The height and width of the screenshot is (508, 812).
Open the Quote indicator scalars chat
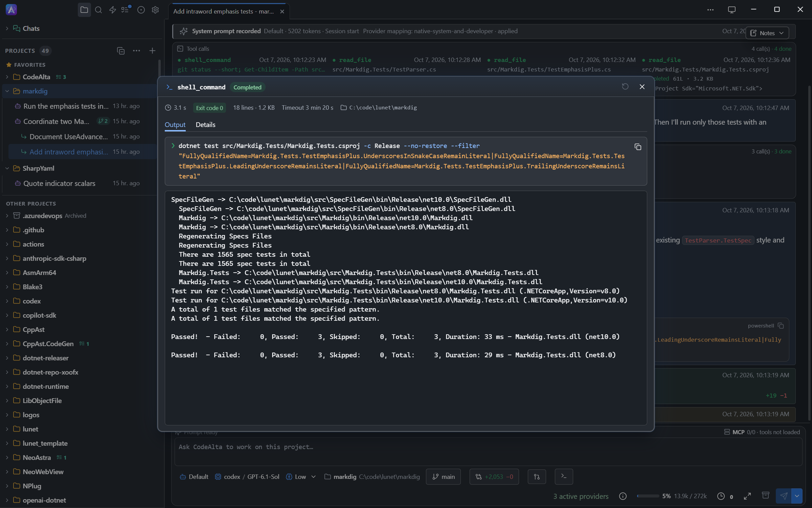80,183
